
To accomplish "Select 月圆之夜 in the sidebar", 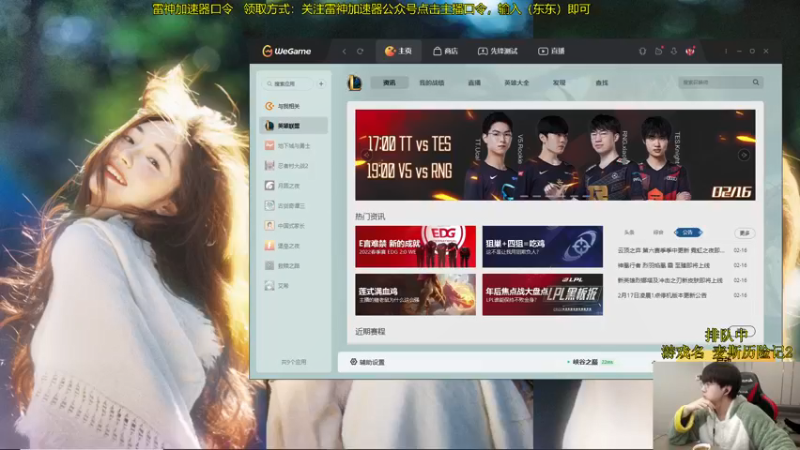I will (x=293, y=186).
